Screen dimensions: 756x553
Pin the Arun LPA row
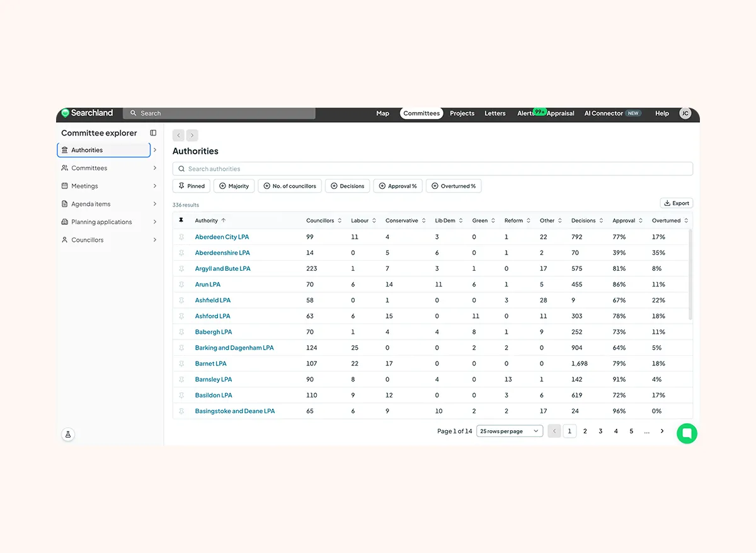(181, 285)
